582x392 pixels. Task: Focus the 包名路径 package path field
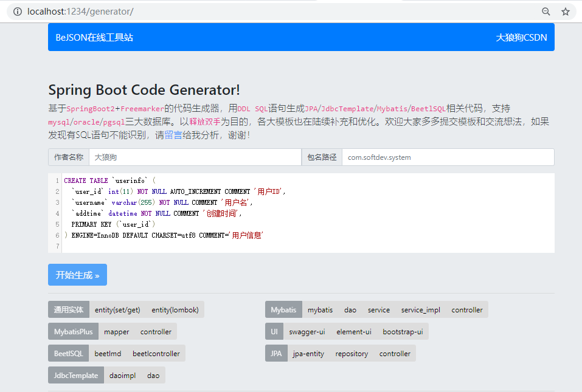pyautogui.click(x=448, y=157)
